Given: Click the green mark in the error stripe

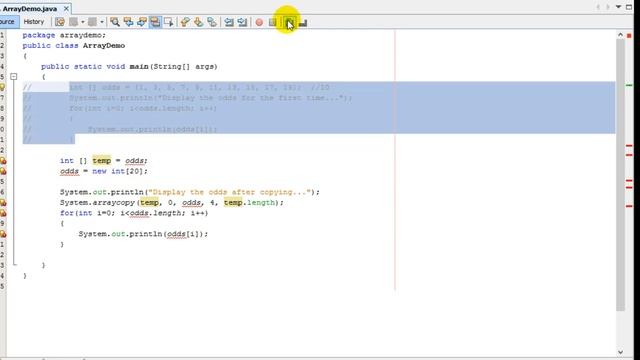Looking at the screenshot, I should click(x=629, y=85).
